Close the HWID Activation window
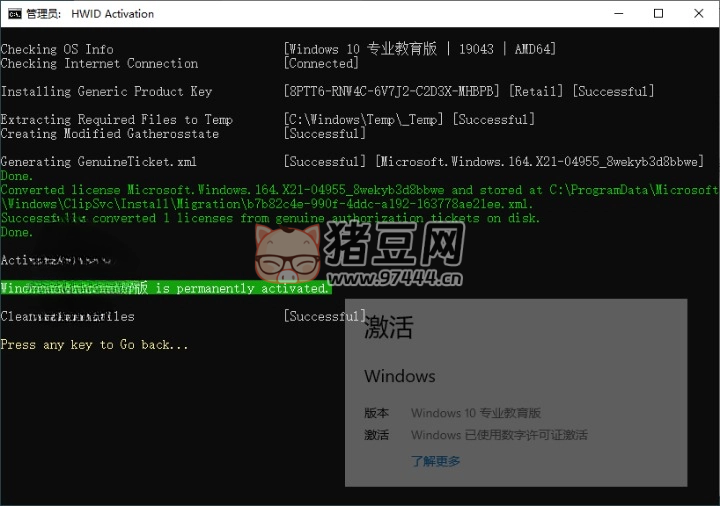 pos(697,14)
